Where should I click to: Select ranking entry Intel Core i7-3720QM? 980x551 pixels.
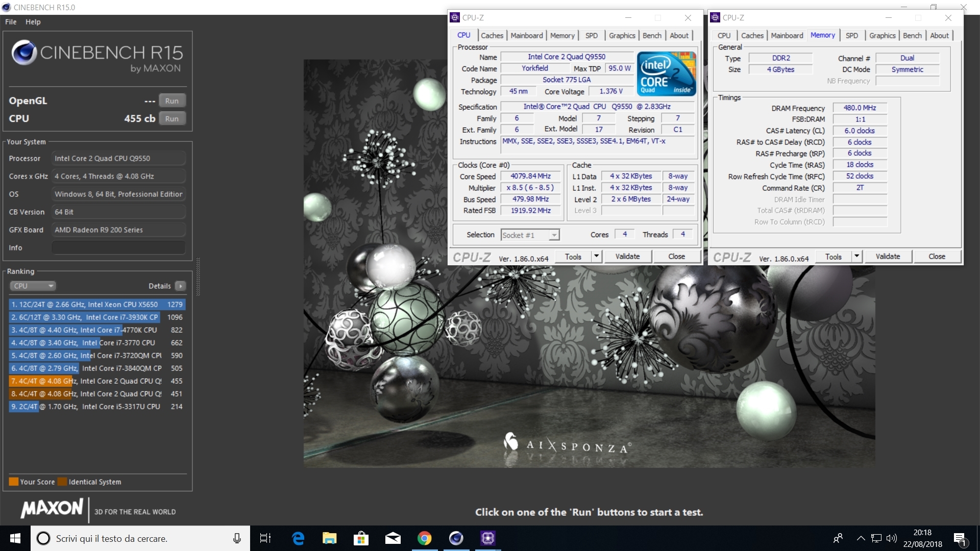[97, 355]
